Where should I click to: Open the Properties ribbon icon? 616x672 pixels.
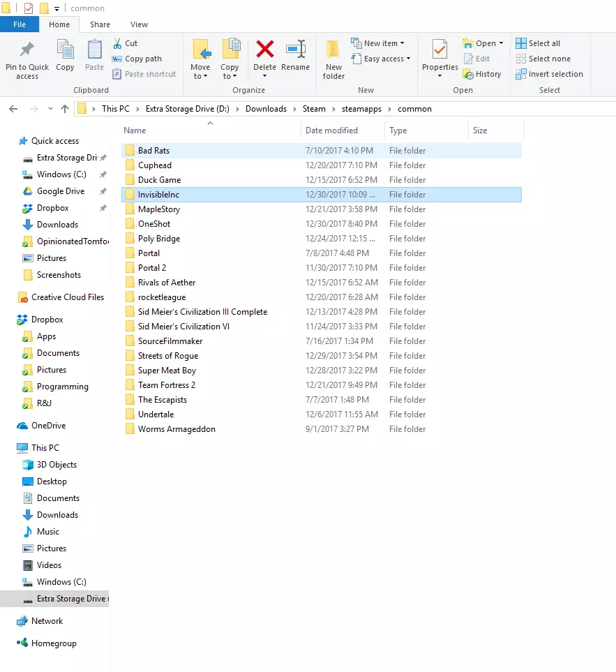coord(440,49)
